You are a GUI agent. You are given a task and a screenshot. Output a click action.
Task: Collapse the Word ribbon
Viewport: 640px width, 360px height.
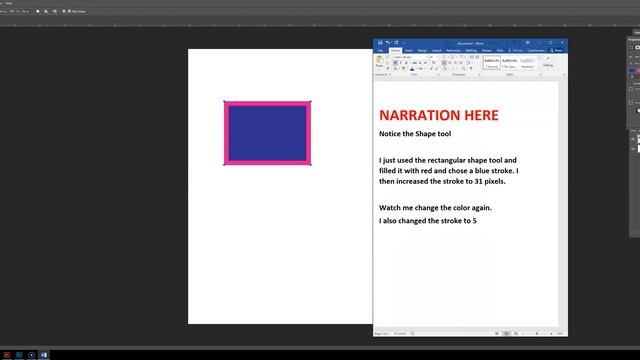pos(564,75)
